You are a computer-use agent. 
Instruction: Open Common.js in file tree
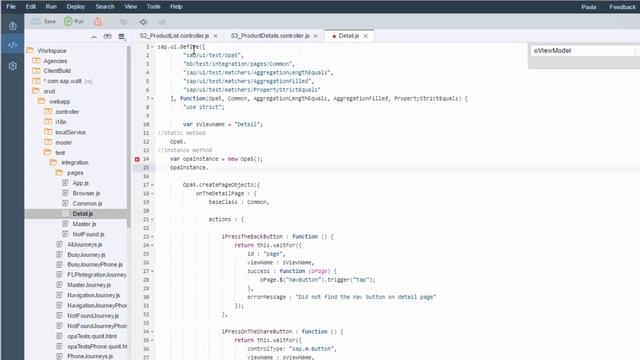click(x=87, y=203)
